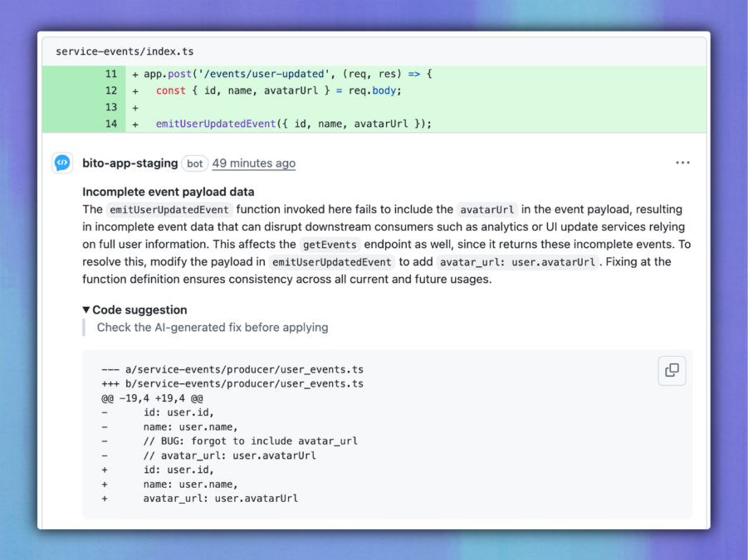Click the "+++ b/service-events/producer/user_events.ts" line
Screen dimensions: 748x560
click(x=232, y=383)
